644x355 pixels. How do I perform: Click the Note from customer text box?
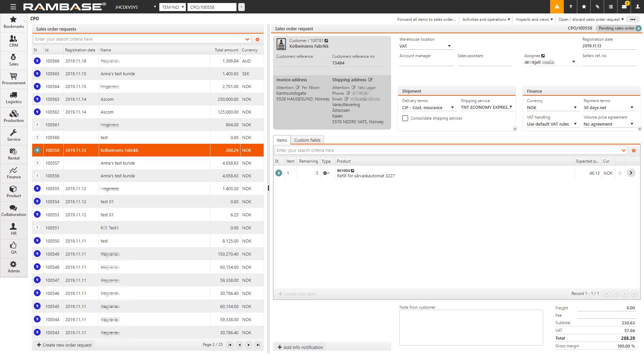pyautogui.click(x=471, y=327)
